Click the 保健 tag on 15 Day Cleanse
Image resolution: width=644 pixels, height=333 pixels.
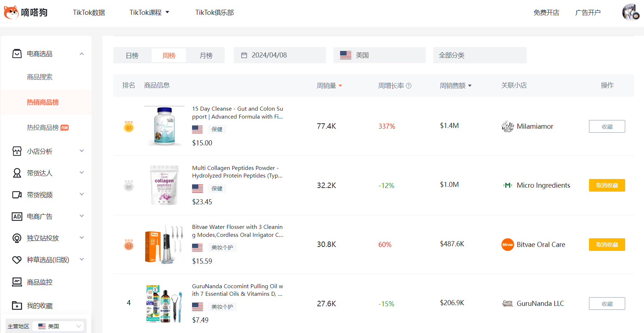point(217,129)
